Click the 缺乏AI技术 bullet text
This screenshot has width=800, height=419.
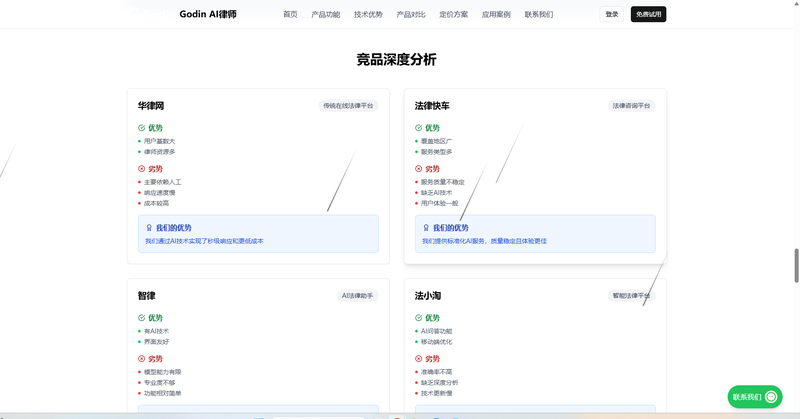436,192
